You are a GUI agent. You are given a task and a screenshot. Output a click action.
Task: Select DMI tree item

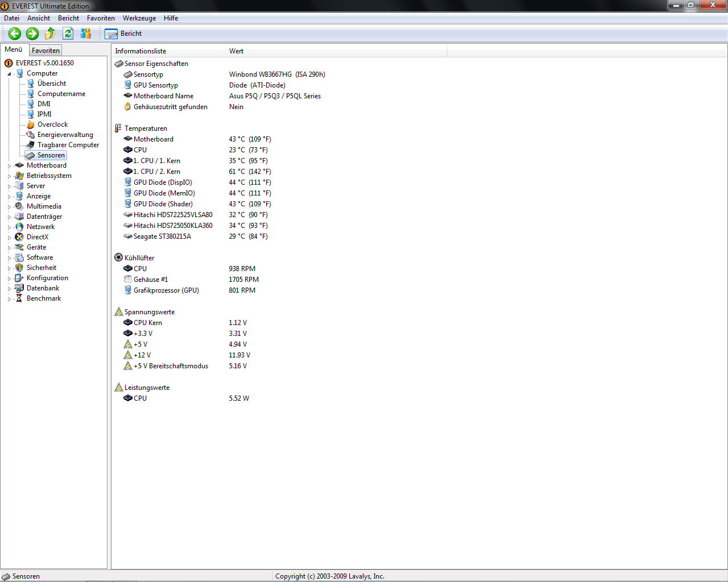coord(44,104)
